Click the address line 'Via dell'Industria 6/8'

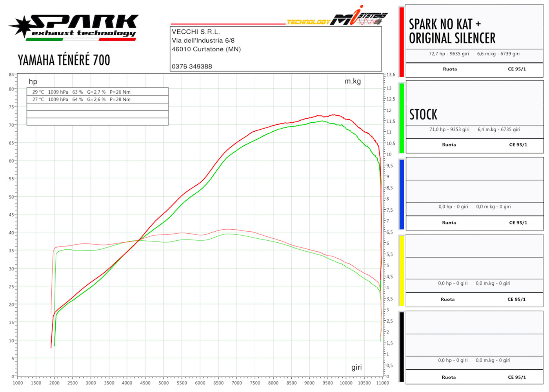pos(203,40)
